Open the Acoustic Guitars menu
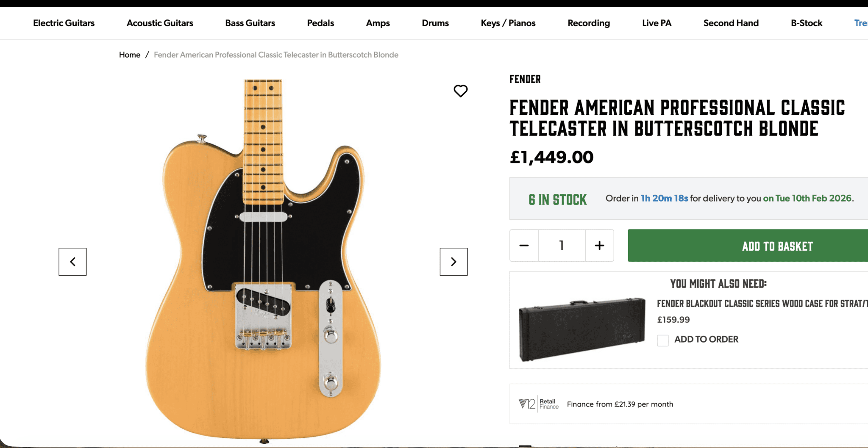This screenshot has height=448, width=868. [160, 23]
